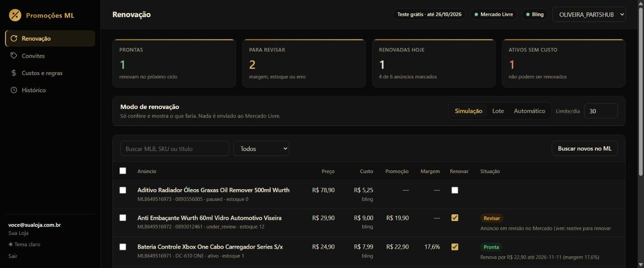The width and height of the screenshot is (644, 268).
Task: Click the Para revisar summary card
Action: (304, 63)
